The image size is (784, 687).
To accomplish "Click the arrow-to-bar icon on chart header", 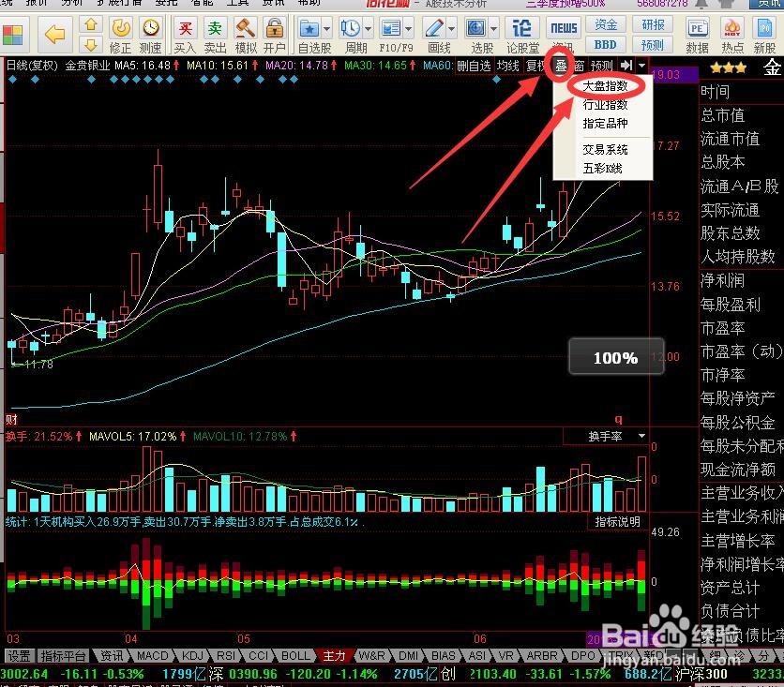I will click(x=626, y=65).
